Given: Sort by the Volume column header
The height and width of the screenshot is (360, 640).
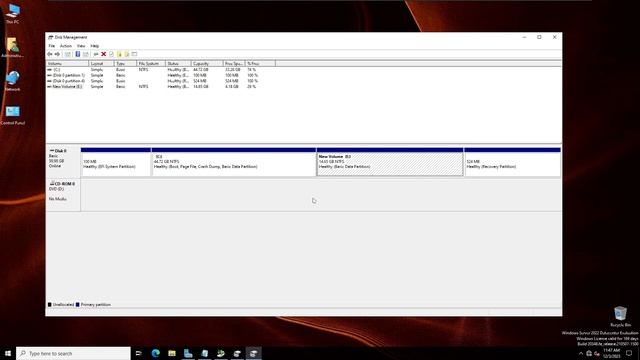Looking at the screenshot, I should pos(67,64).
